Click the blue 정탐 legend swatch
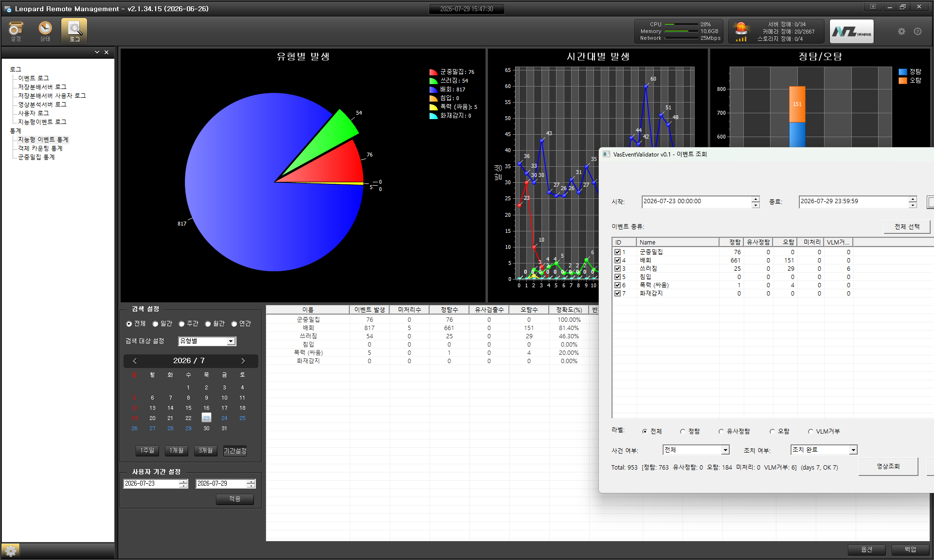The height and width of the screenshot is (560, 934). [903, 71]
